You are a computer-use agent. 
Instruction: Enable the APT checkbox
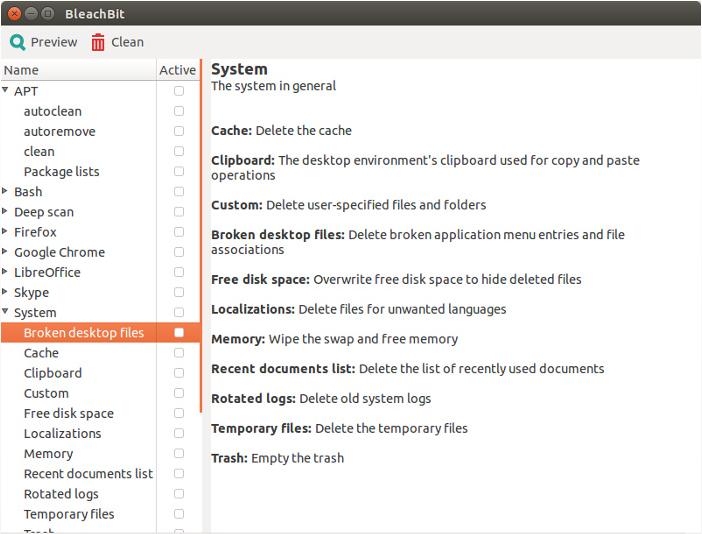pos(179,91)
